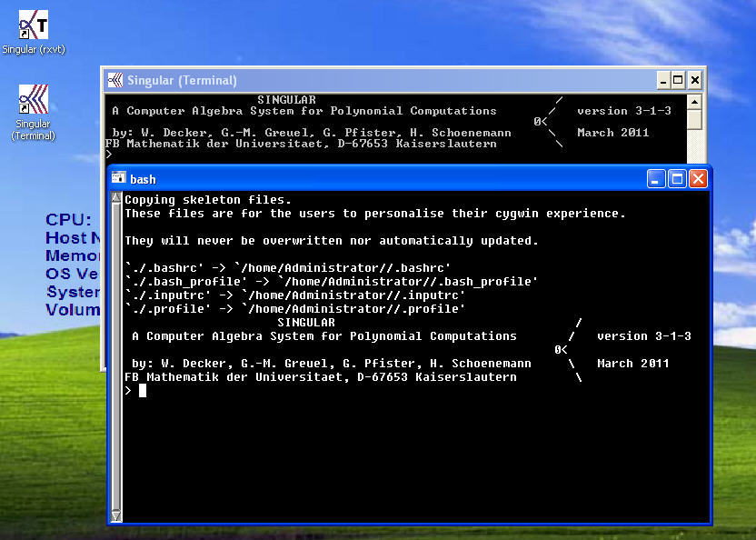Click scroll up arrow in Singular (Terminal) window
Image resolution: width=756 pixels, height=540 pixels.
tap(694, 102)
